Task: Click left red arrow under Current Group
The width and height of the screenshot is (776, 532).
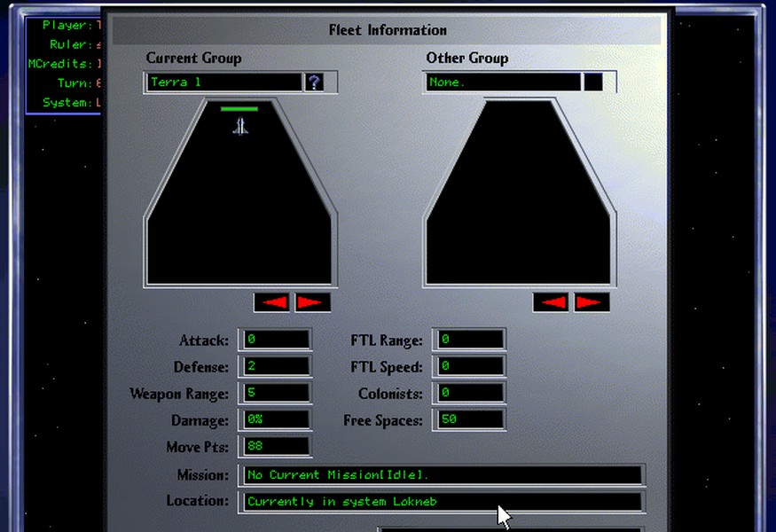Action: point(271,302)
